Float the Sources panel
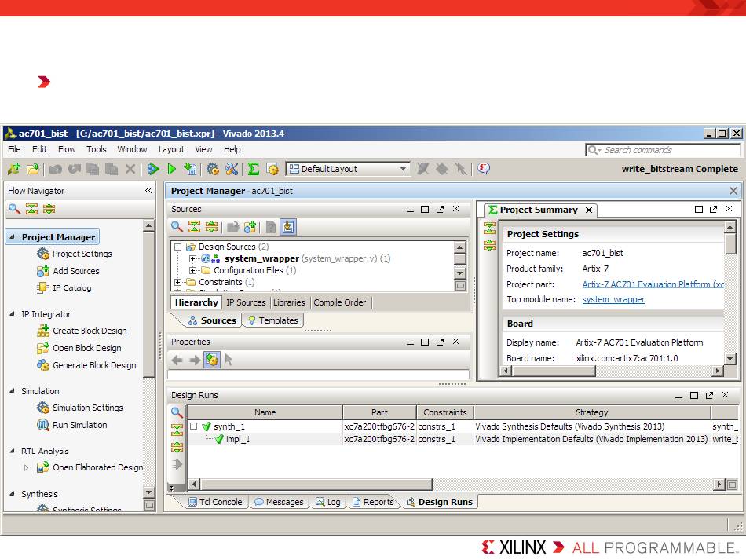Image resolution: width=746 pixels, height=560 pixels. coord(440,209)
